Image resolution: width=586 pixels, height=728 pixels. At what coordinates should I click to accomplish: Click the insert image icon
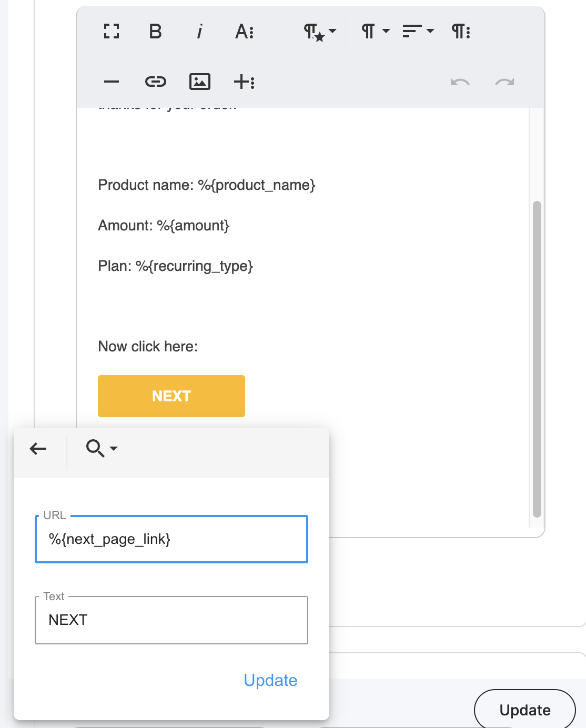[200, 82]
